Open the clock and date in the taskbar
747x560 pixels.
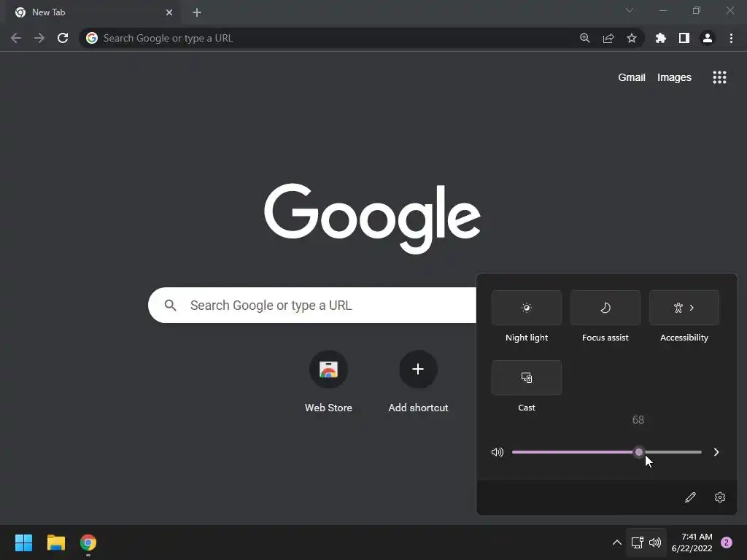tap(692, 542)
